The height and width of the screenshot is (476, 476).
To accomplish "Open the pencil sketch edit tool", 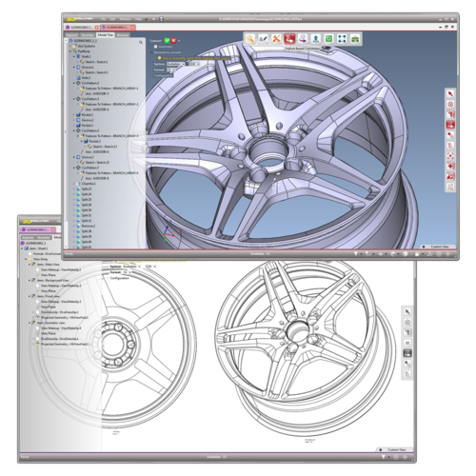I will pyautogui.click(x=263, y=39).
